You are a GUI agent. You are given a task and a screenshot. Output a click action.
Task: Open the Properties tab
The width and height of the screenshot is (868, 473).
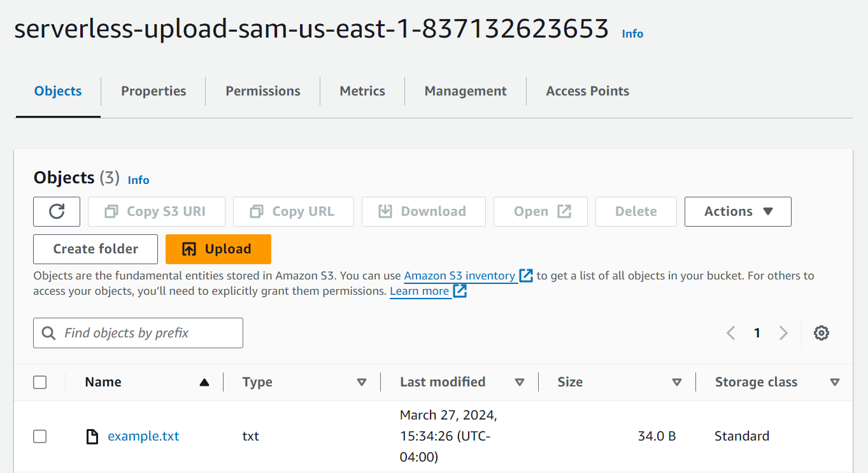(153, 91)
